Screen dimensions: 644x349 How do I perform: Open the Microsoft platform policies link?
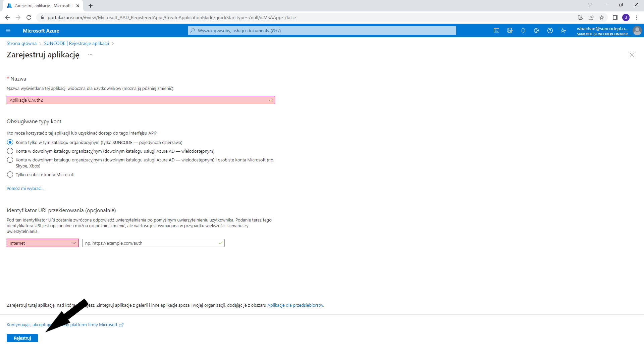coord(65,325)
